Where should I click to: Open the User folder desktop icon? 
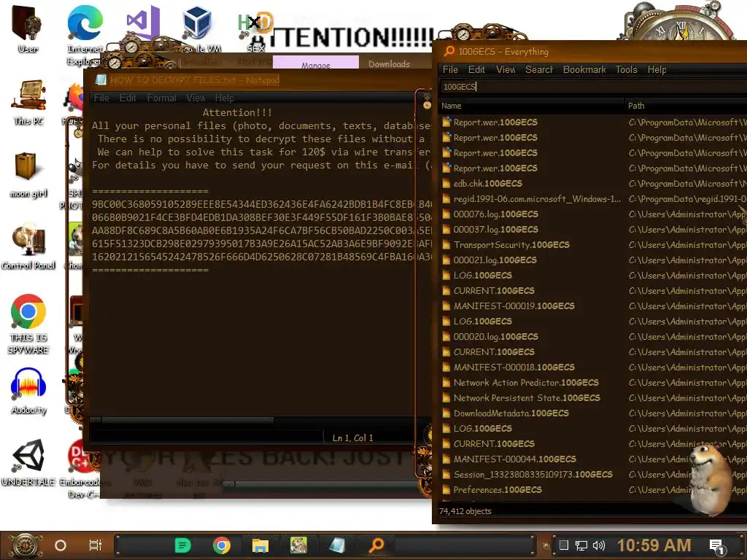click(27, 28)
